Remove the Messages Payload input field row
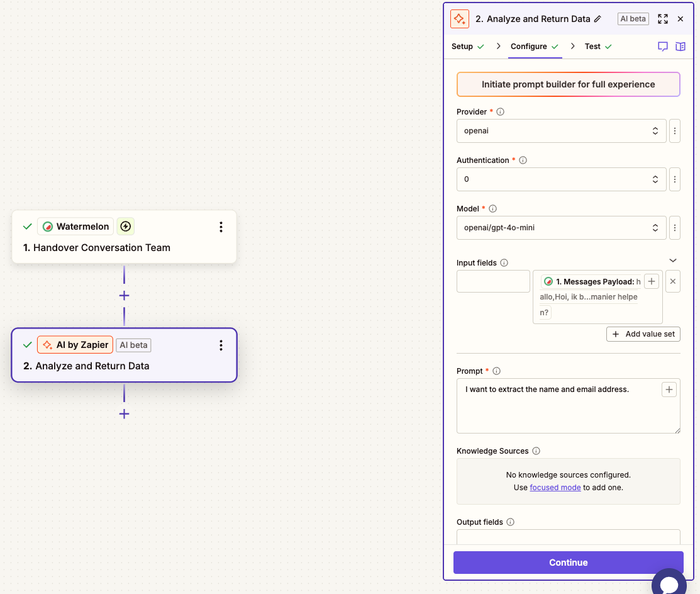 point(672,282)
